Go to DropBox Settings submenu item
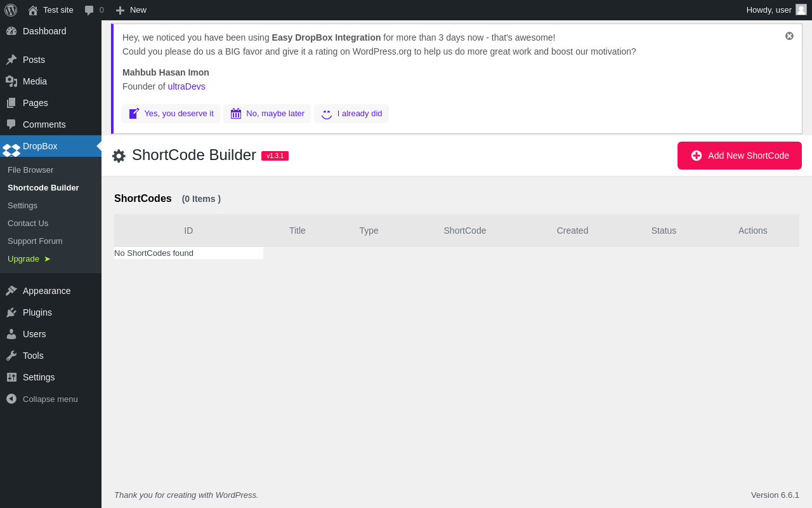 pyautogui.click(x=22, y=206)
